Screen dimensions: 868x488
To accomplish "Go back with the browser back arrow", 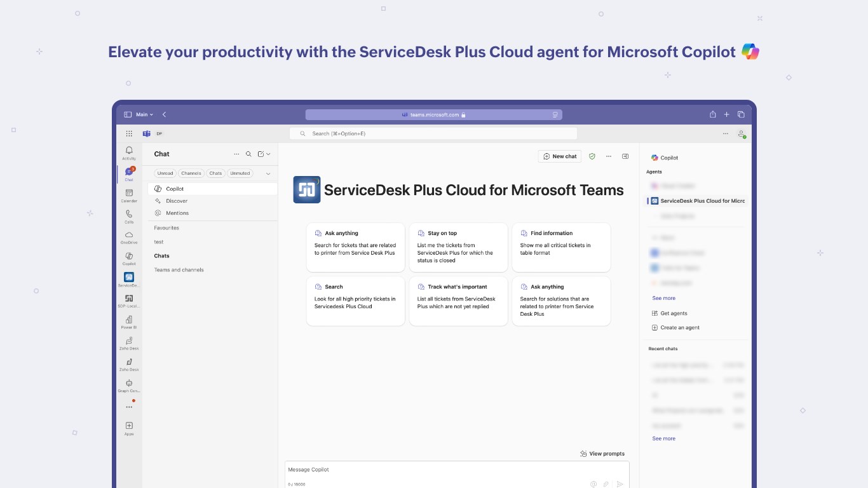I will tap(164, 114).
